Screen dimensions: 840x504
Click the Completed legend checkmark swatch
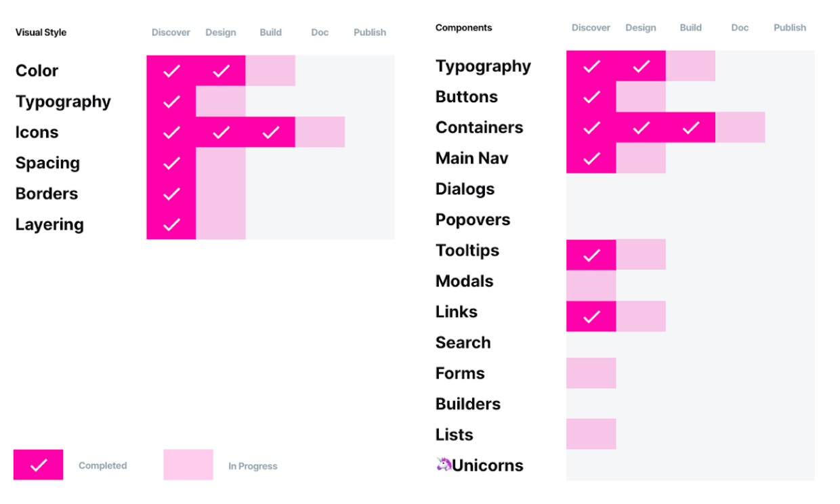coord(39,465)
